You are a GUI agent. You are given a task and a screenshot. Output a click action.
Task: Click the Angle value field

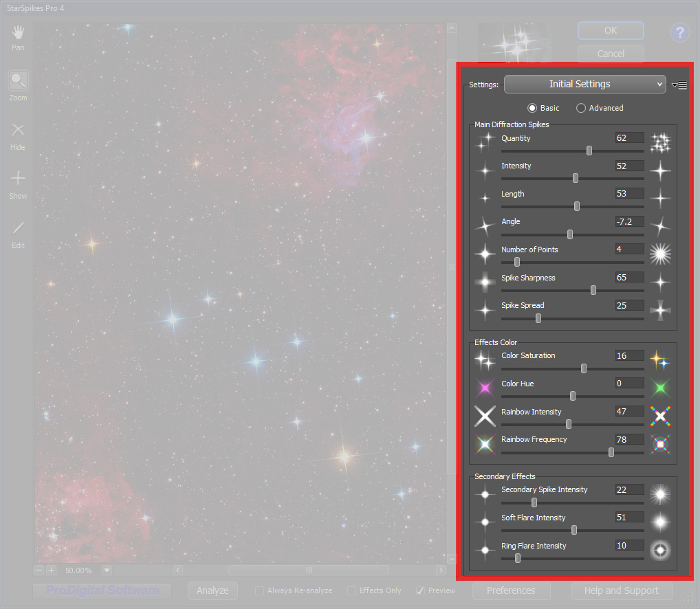pyautogui.click(x=629, y=221)
